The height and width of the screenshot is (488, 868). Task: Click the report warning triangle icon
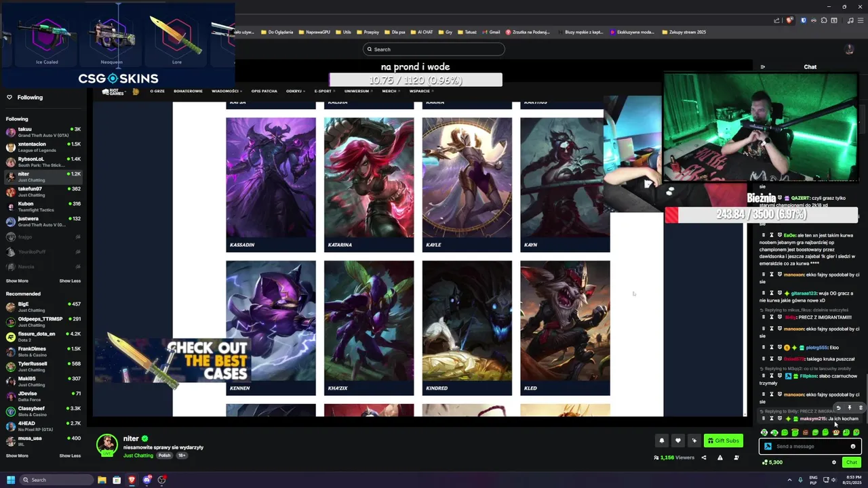pos(720,457)
